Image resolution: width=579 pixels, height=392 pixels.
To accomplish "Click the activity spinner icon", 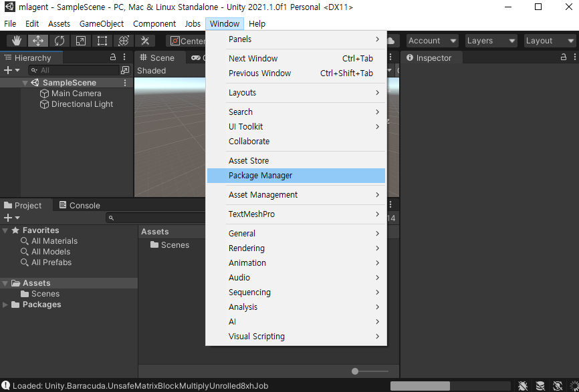I will [x=574, y=386].
